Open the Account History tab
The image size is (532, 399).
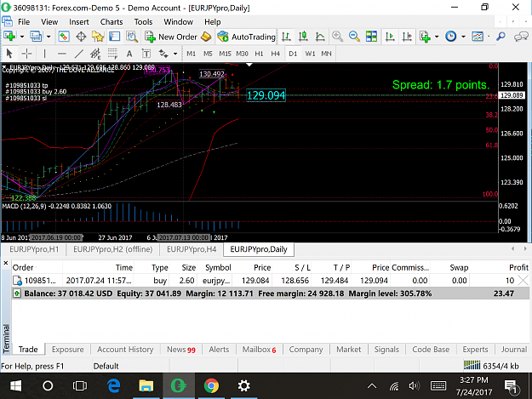click(125, 349)
